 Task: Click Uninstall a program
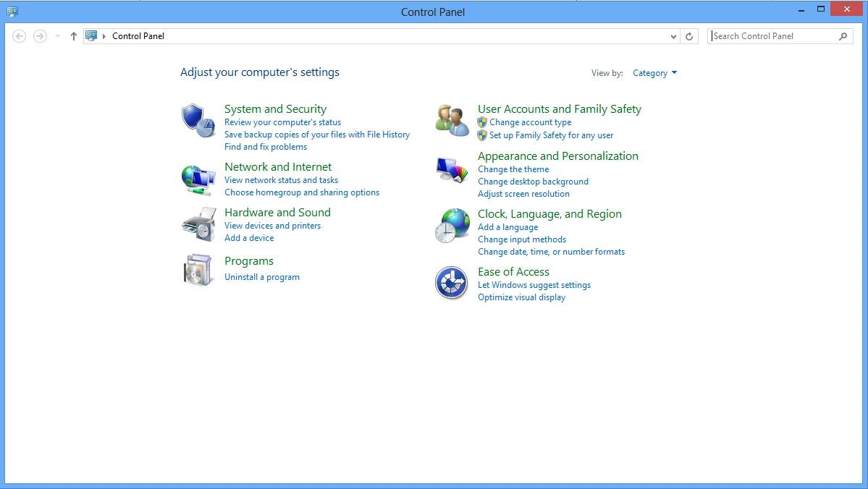[x=262, y=277]
